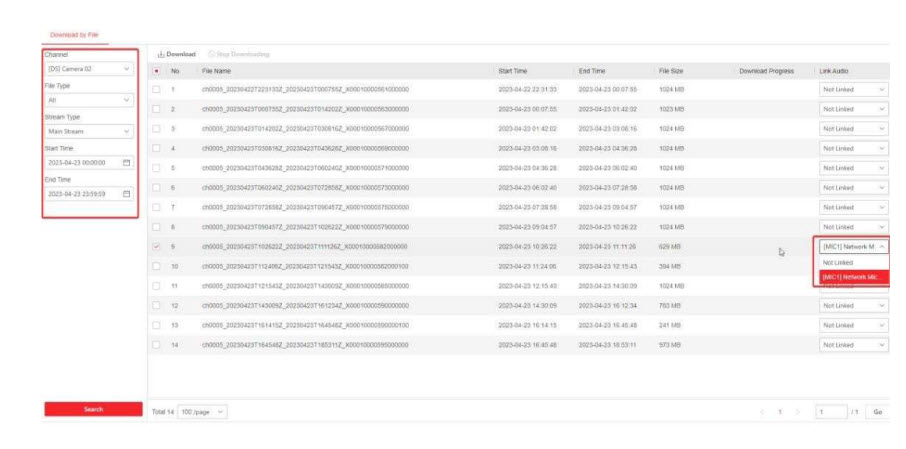Click the red Search button
Viewport: 906px width, 449px height.
93,409
